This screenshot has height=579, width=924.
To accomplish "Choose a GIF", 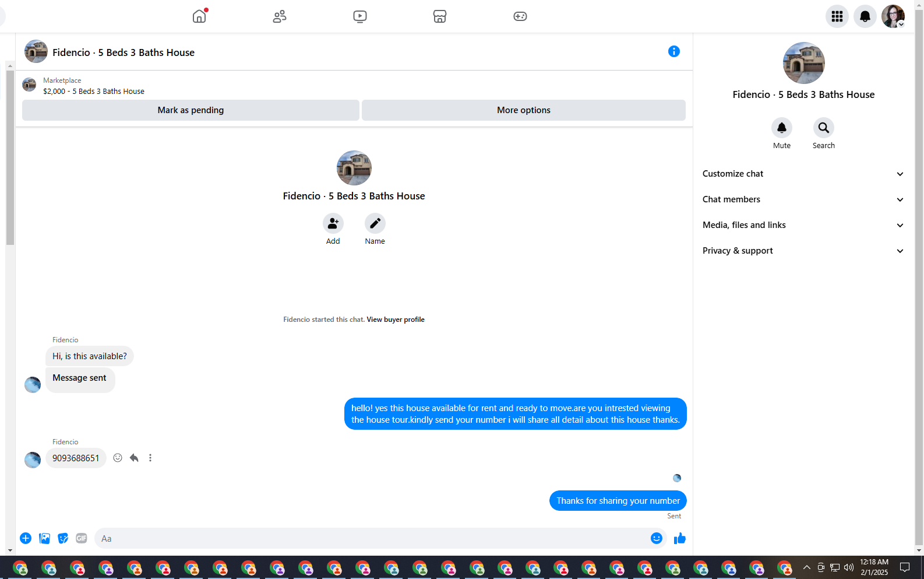I will [82, 538].
